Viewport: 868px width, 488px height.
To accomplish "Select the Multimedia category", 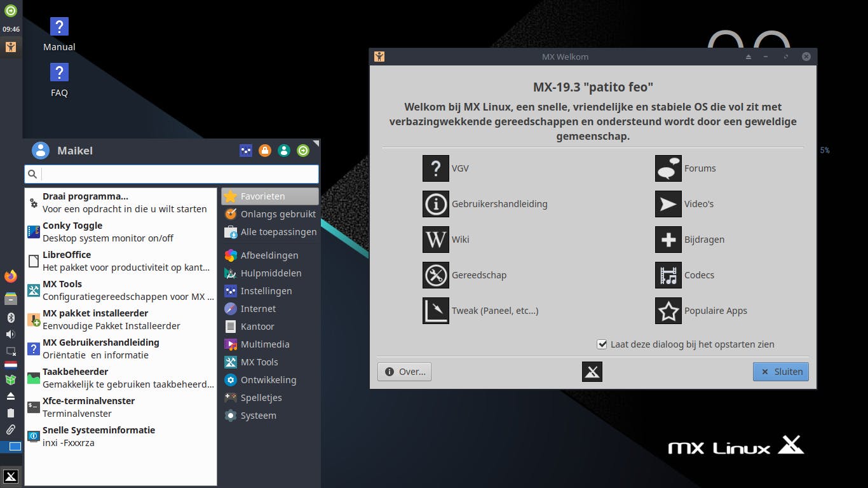I will (x=270, y=344).
